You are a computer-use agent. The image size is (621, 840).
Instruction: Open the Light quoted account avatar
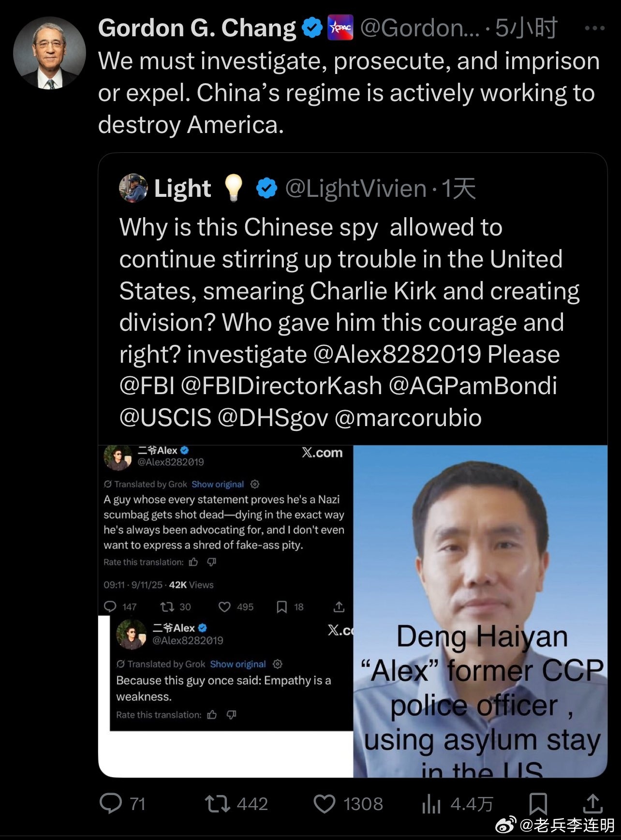[x=133, y=188]
